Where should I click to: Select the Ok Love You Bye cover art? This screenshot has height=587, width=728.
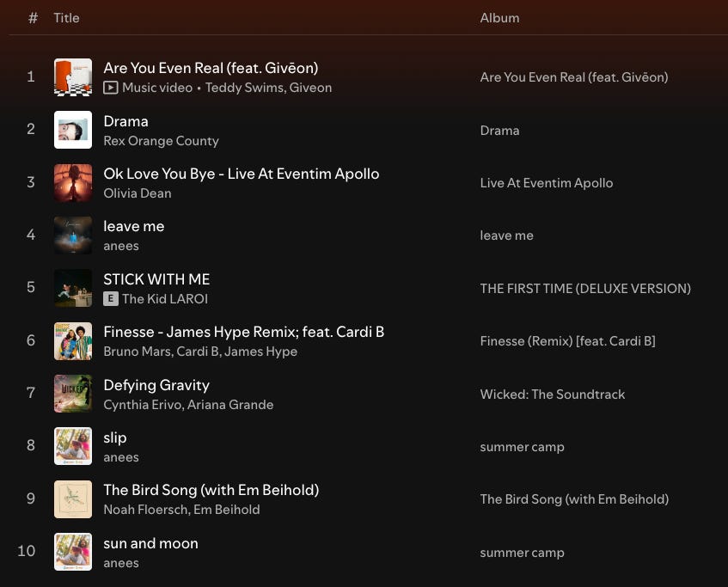point(73,182)
